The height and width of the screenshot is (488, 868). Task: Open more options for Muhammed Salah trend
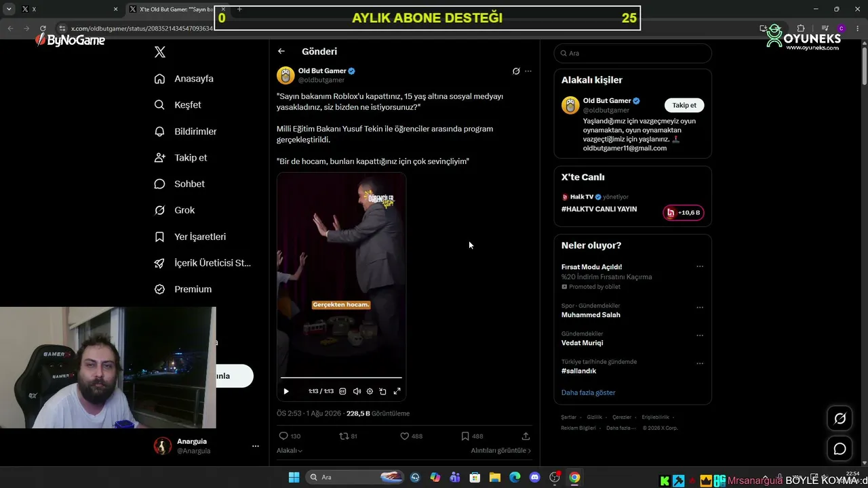tap(700, 308)
